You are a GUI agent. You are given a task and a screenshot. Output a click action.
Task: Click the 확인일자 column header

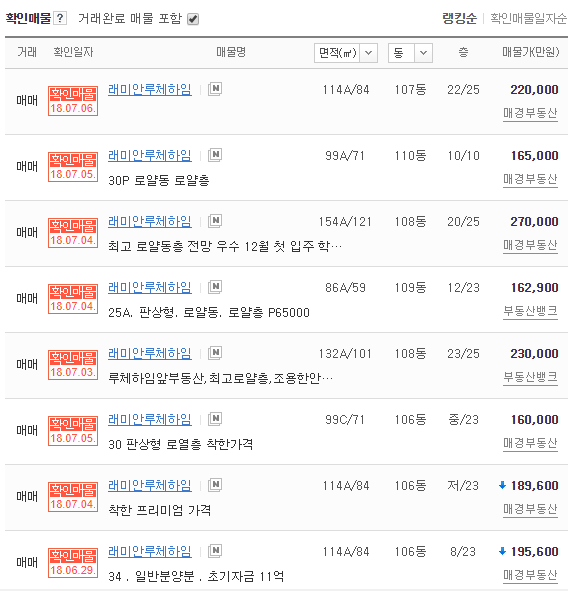[x=73, y=52]
